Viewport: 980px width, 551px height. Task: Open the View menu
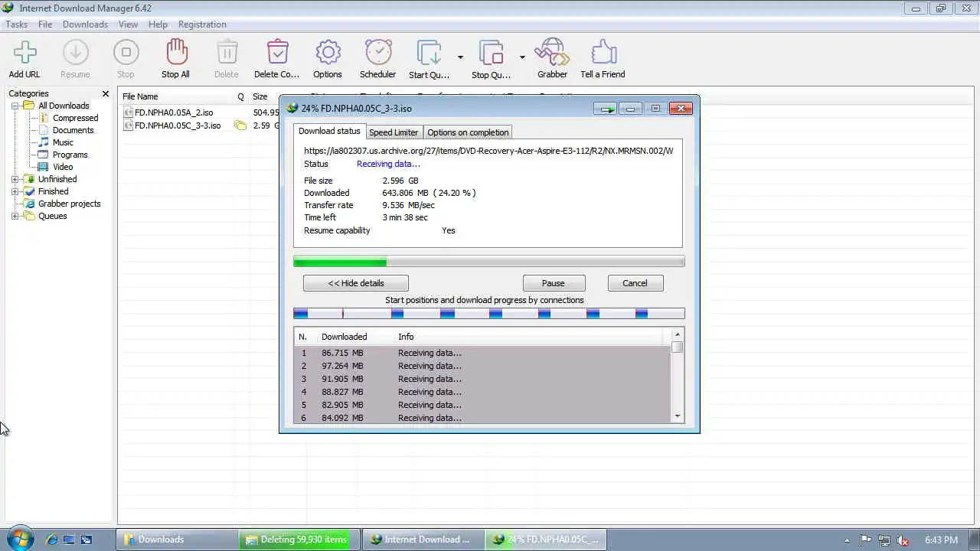pos(128,24)
